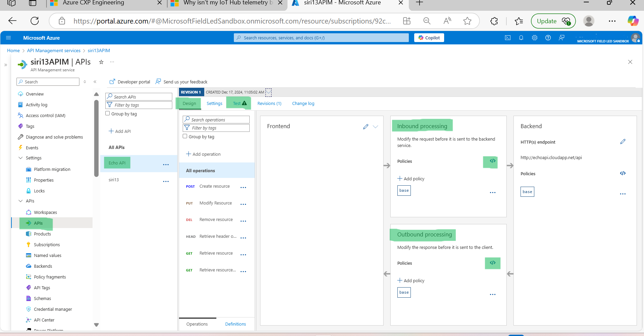Collapse the Settings group in sidebar
This screenshot has width=644, height=336.
point(21,158)
